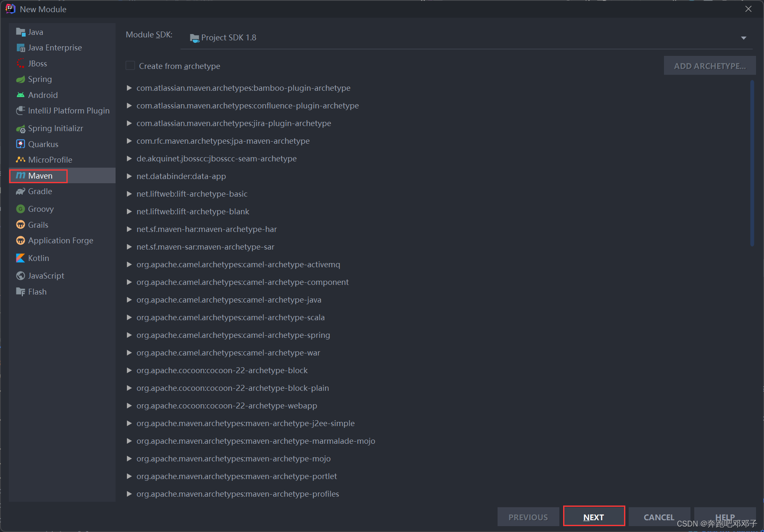The width and height of the screenshot is (764, 532).
Task: Expand confluence-plugin-archetype node
Action: (x=129, y=105)
